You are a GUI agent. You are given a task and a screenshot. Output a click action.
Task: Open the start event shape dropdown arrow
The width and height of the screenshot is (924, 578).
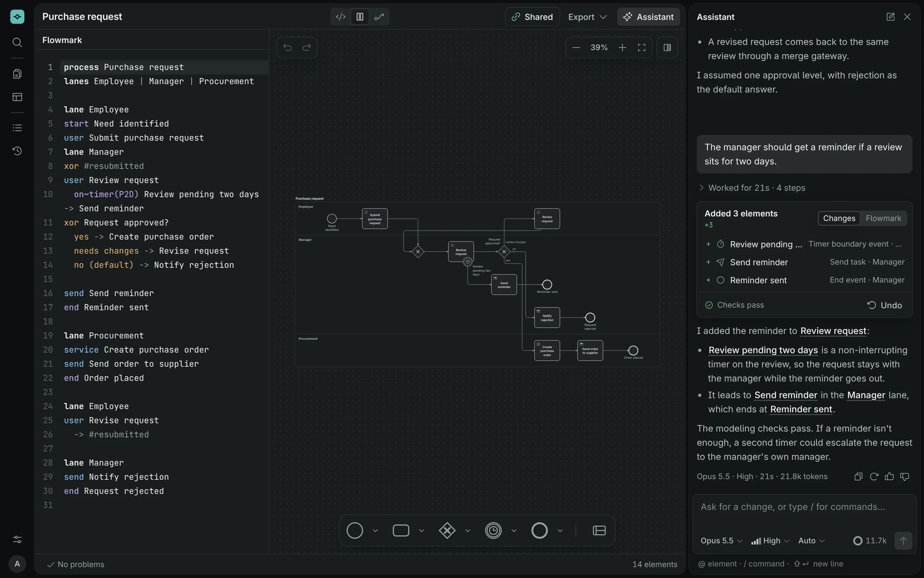375,530
